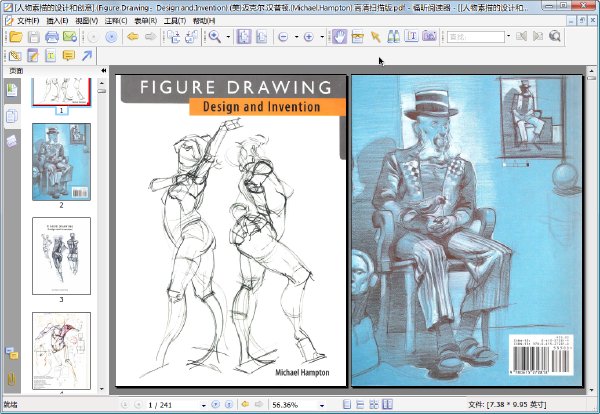Open the 插入(E) menu

pyautogui.click(x=57, y=21)
